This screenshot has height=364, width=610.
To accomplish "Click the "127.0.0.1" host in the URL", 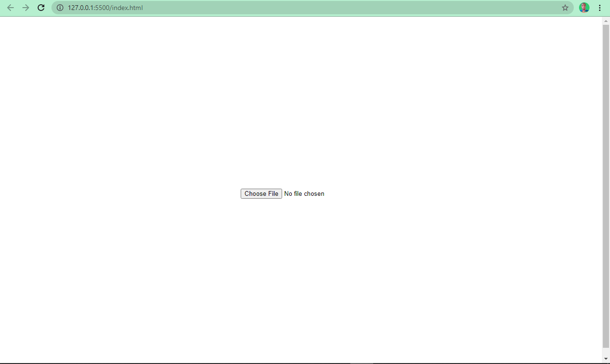I will (x=81, y=8).
